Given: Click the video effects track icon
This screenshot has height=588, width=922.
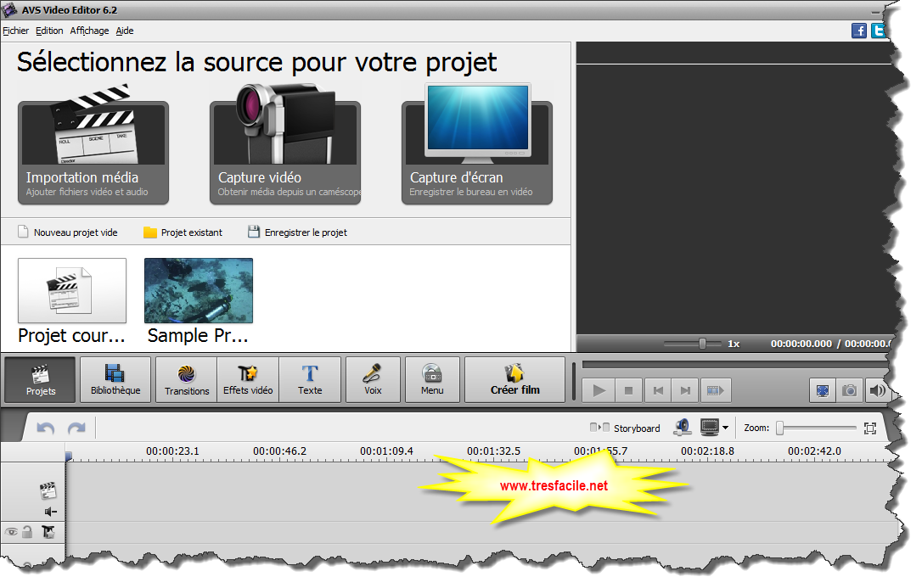Looking at the screenshot, I should point(48,532).
